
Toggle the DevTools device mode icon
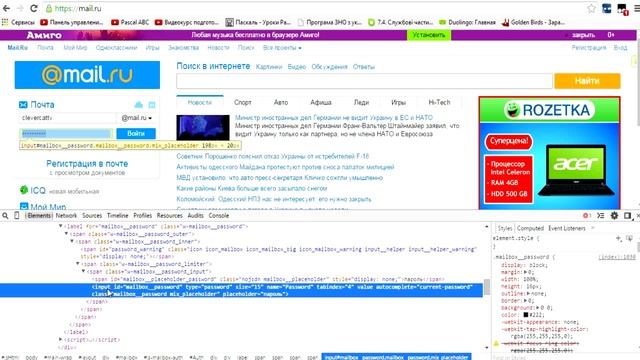pos(16,216)
